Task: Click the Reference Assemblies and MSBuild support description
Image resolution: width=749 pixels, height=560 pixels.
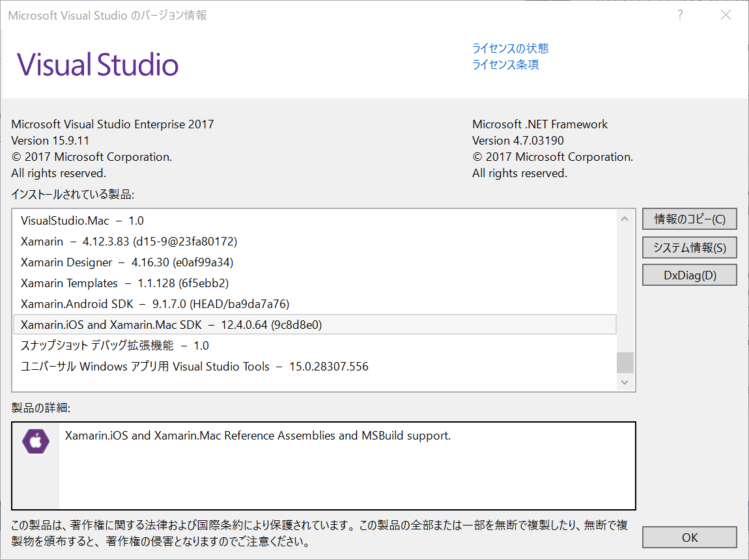Action: (x=258, y=436)
